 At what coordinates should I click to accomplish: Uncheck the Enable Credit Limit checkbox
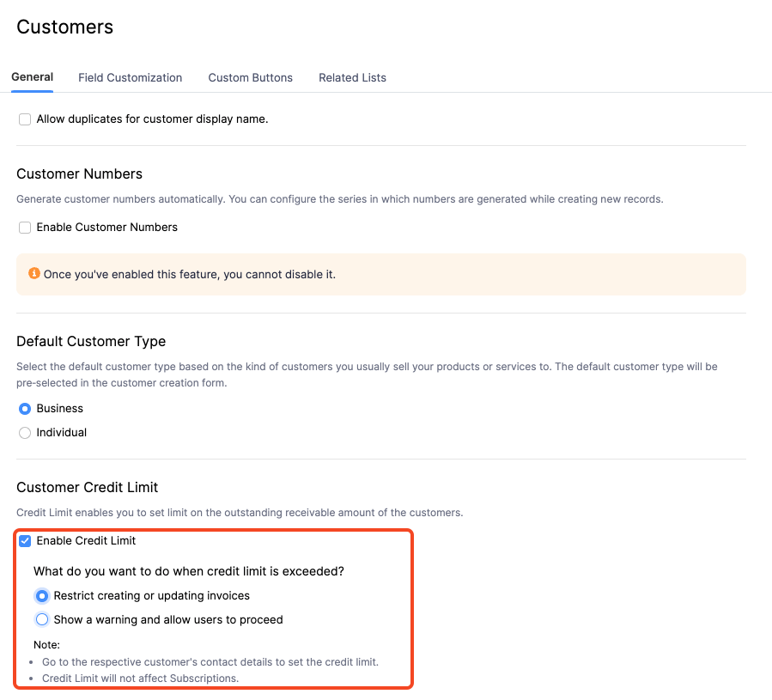[25, 541]
